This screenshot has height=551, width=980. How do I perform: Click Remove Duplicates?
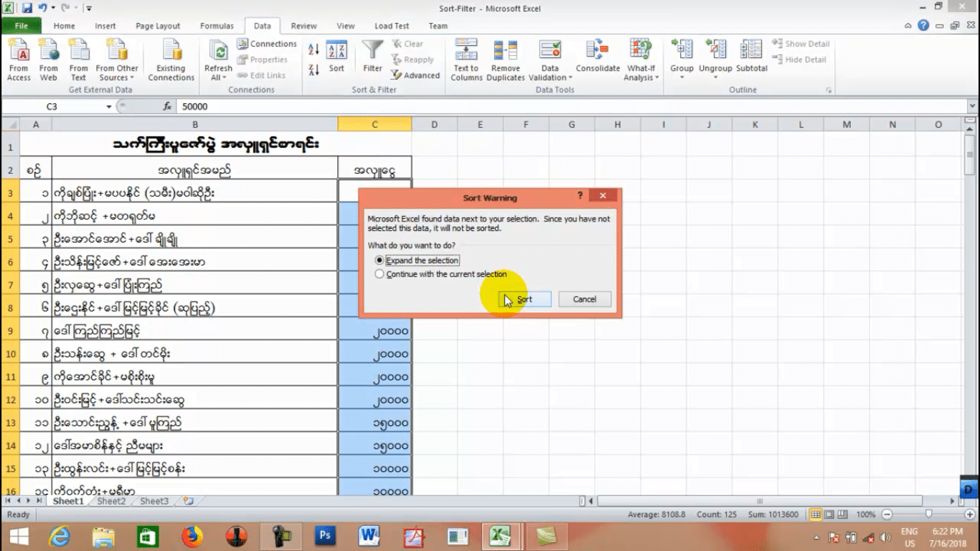506,60
